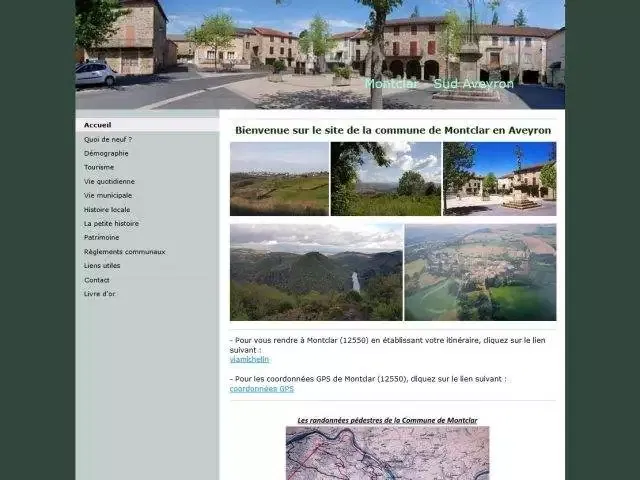640x480 pixels.
Task: Click the Montclar Sud Aveyron banner title
Action: (439, 84)
